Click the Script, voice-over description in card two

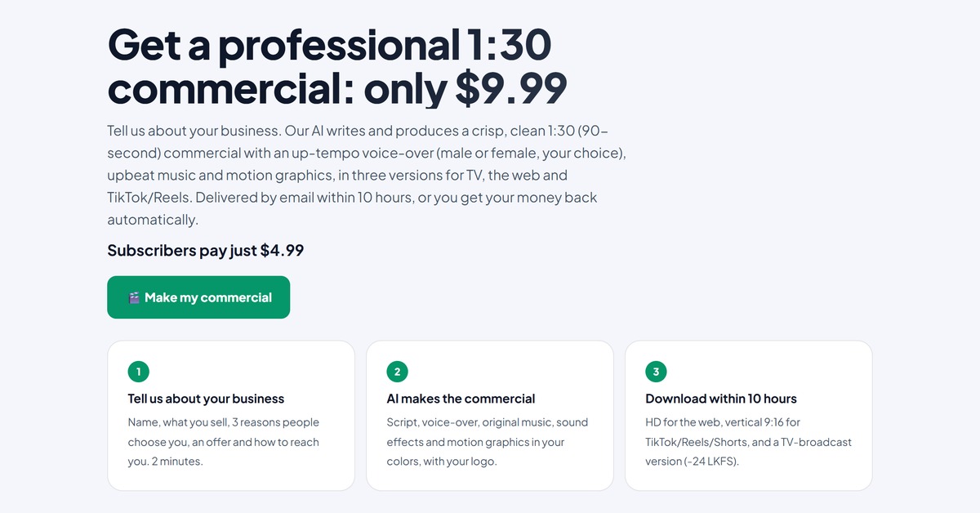[487, 442]
